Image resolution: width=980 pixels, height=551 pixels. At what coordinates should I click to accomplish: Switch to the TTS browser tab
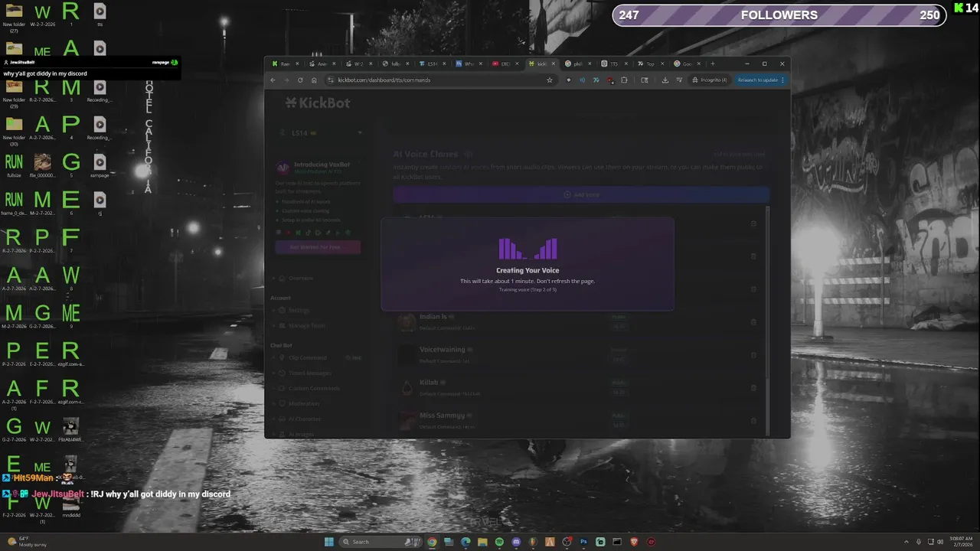click(x=613, y=64)
